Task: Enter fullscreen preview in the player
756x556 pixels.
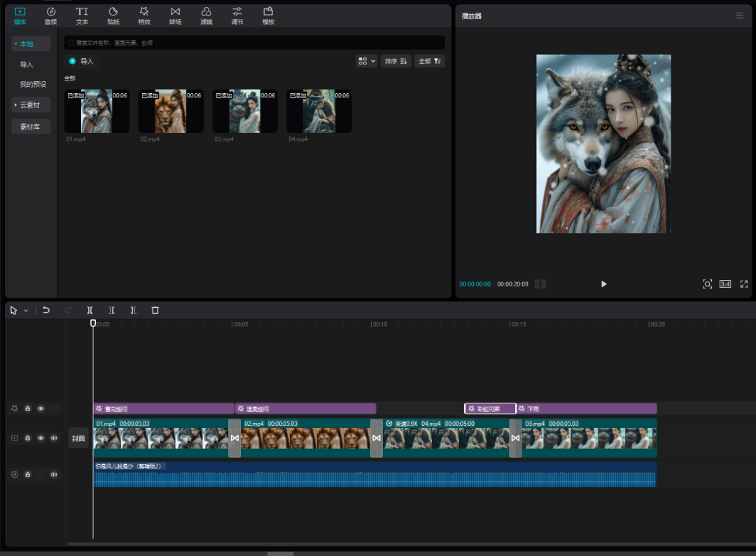Action: tap(743, 284)
